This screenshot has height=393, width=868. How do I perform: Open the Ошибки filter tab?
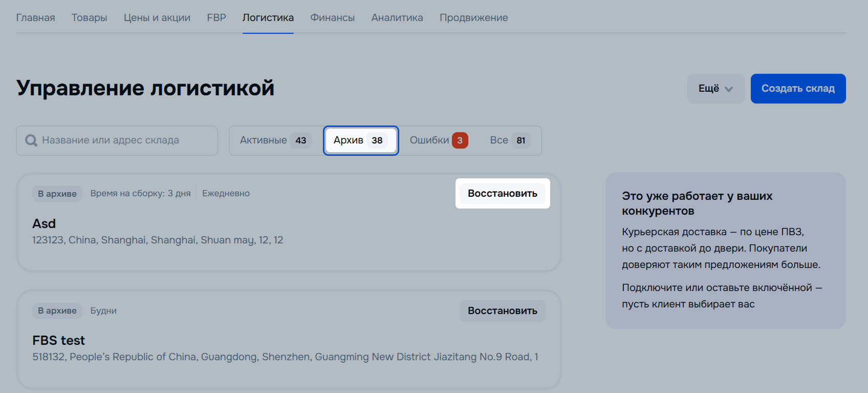pos(438,140)
